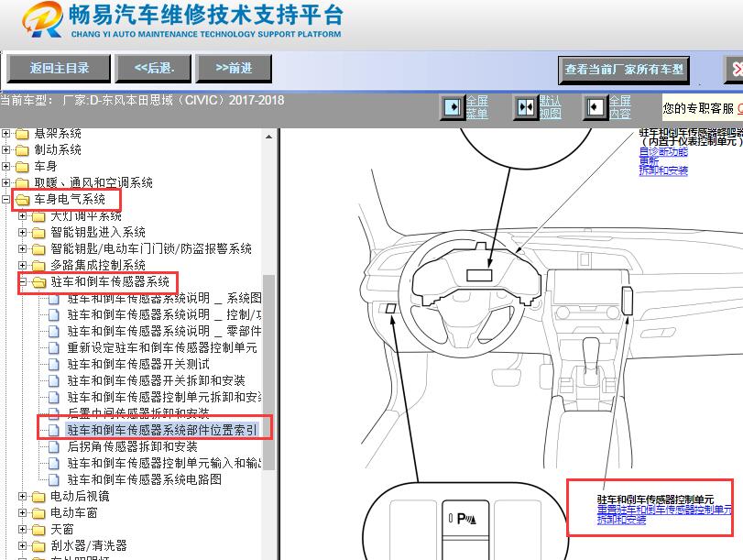Open 后置中间传感器拆卸和安装 entry

[x=138, y=413]
